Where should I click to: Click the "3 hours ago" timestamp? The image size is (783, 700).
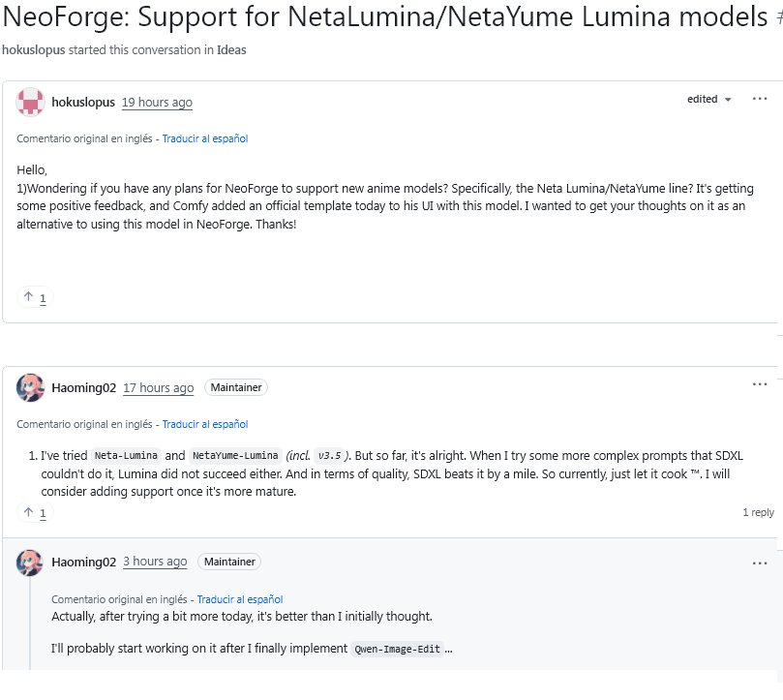click(x=155, y=562)
